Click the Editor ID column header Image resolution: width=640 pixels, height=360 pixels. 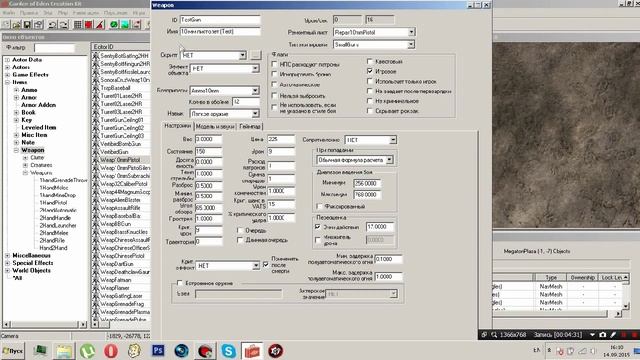tap(120, 47)
